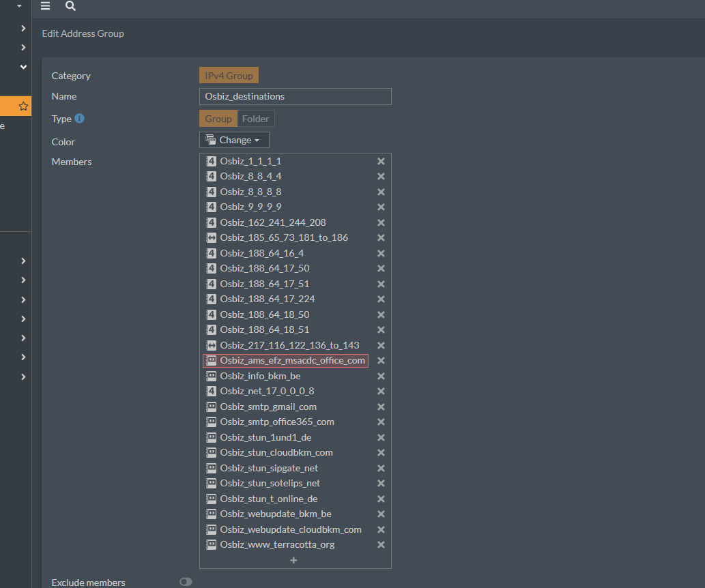Expand the bottom sidebar chevron
This screenshot has width=705, height=588.
point(23,377)
